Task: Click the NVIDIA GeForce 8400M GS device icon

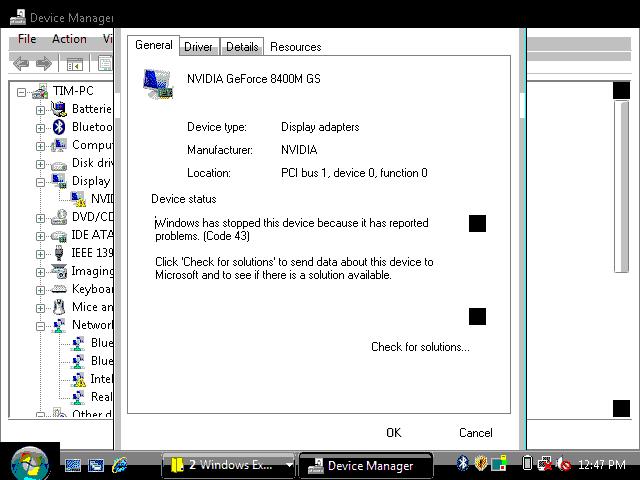Action: pos(158,84)
